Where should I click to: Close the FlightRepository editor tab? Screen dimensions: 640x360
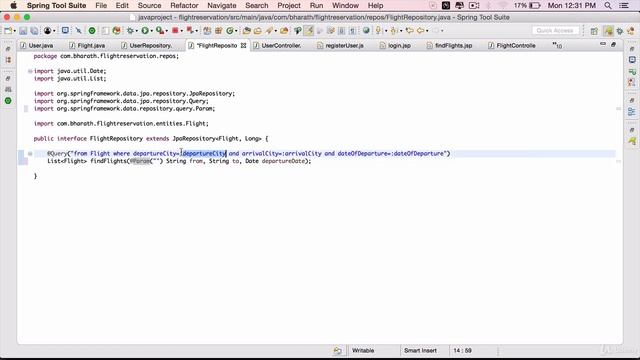tap(243, 46)
